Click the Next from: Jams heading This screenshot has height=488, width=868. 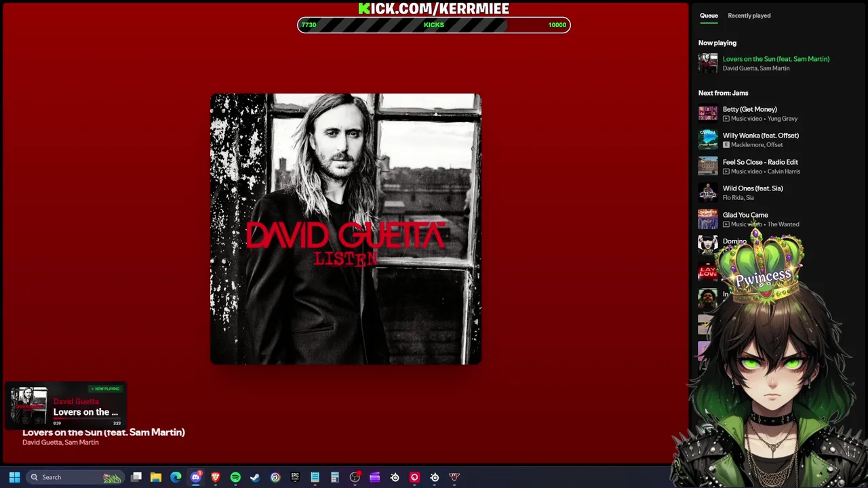(x=723, y=93)
